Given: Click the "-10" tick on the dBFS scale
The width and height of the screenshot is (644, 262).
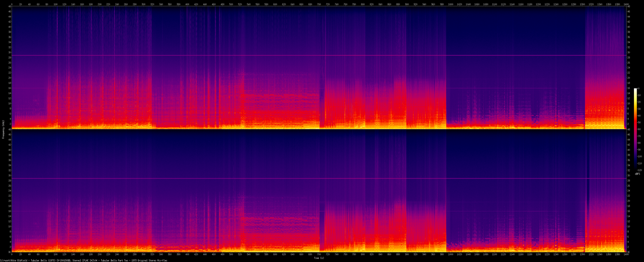Looking at the screenshot, I should [639, 95].
